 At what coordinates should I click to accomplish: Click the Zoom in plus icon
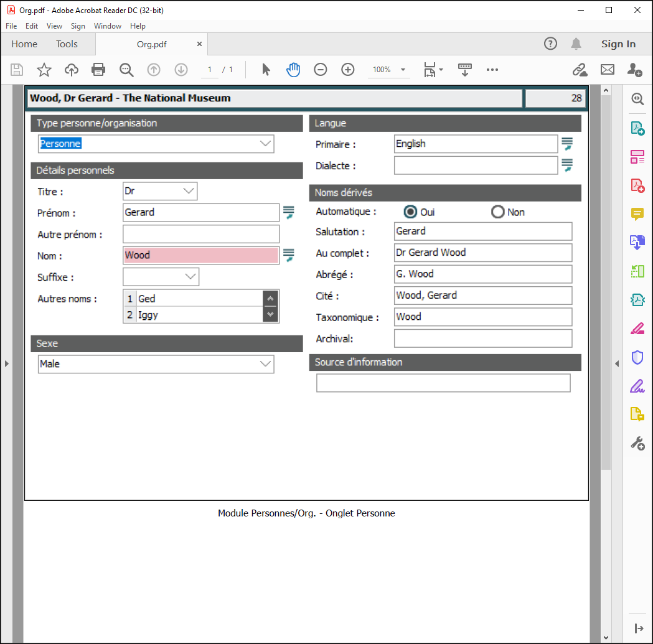tap(348, 70)
